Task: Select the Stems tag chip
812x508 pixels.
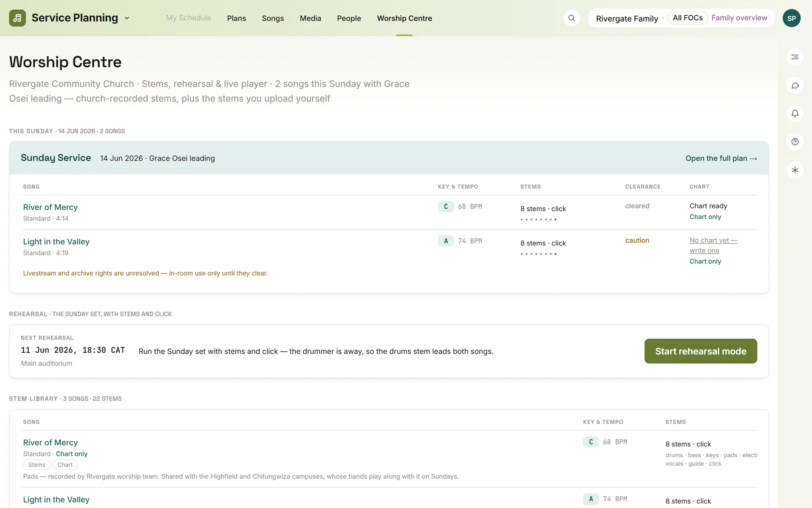Action: pyautogui.click(x=37, y=465)
